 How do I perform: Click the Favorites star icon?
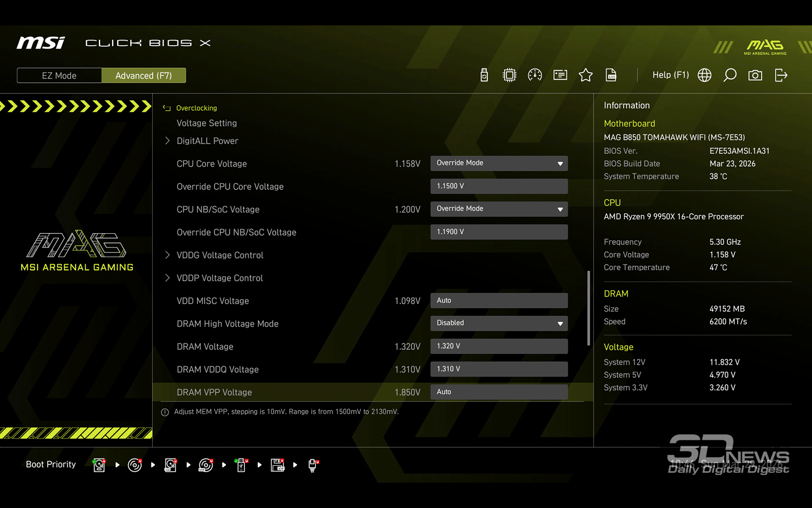click(586, 75)
